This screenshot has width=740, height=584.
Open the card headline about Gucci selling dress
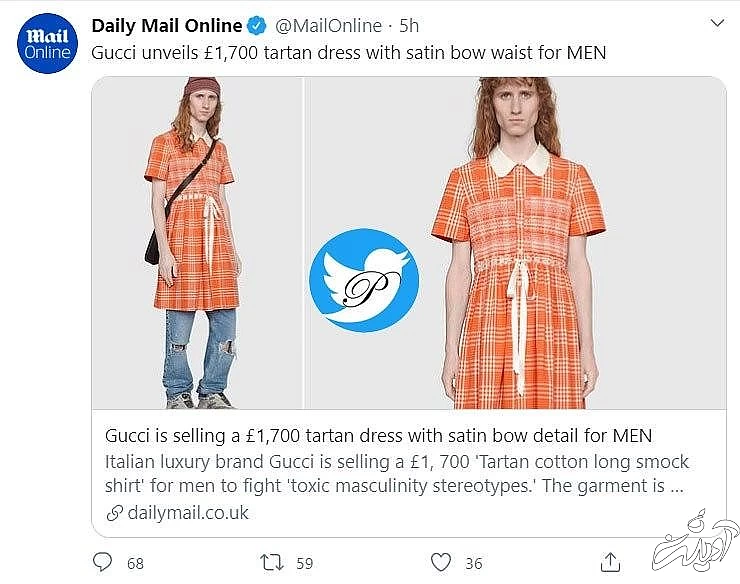378,437
